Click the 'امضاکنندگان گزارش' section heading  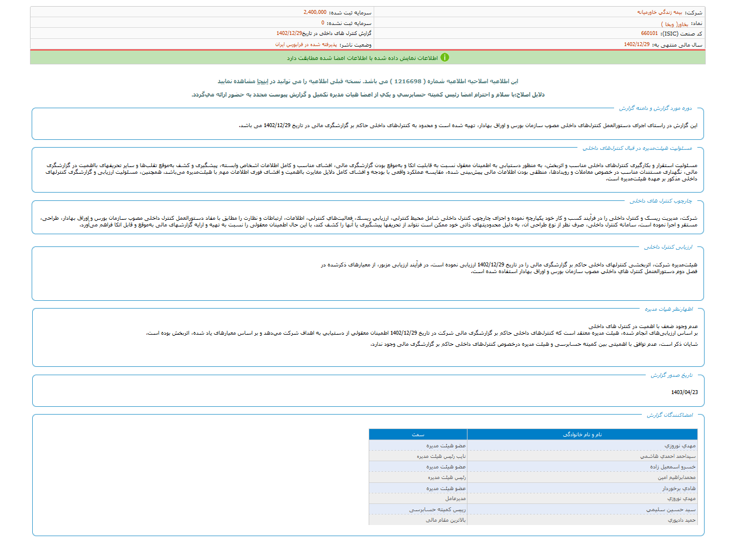(x=669, y=415)
